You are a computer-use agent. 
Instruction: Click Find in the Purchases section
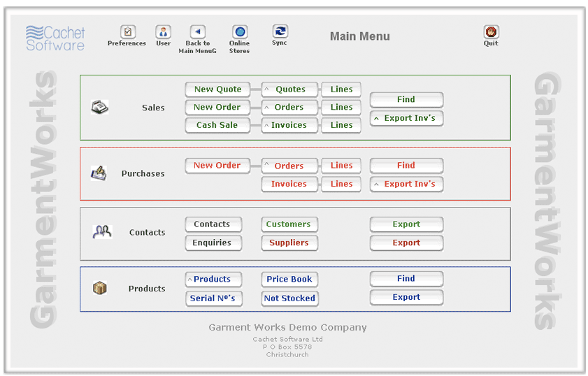click(x=406, y=166)
